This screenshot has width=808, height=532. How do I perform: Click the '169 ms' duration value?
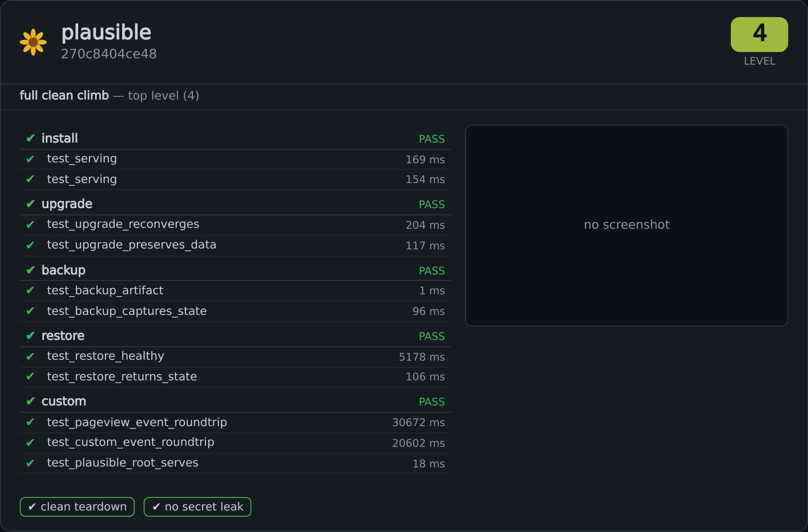425,160
